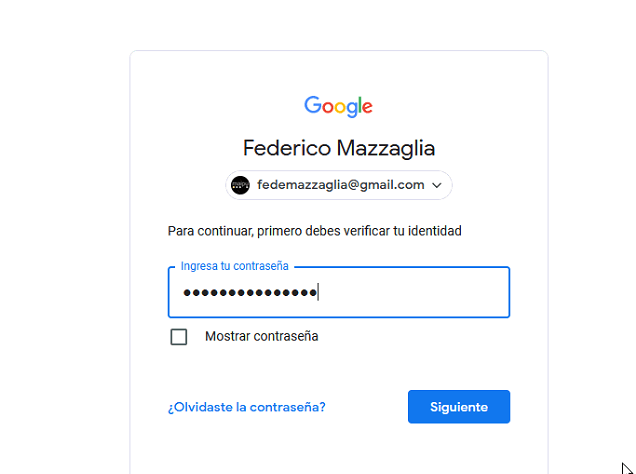Screen dimensions: 636x474
Task: Click the fedemazzaglia@gmail.com email text
Action: click(341, 185)
